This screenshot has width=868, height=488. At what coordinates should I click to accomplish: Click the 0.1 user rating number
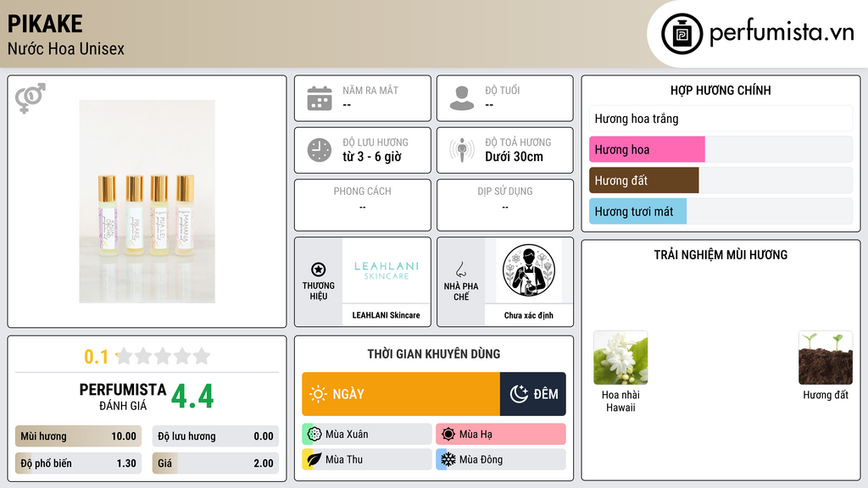[x=96, y=357]
